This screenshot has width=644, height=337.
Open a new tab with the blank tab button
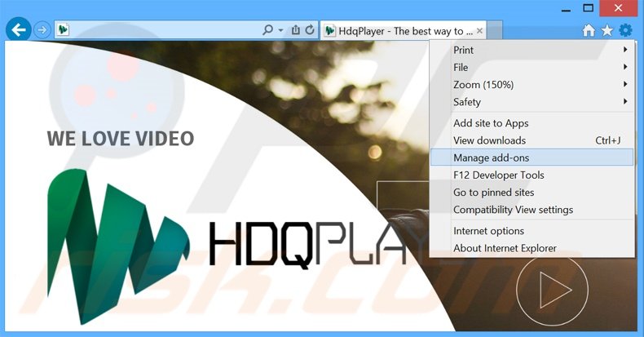494,30
